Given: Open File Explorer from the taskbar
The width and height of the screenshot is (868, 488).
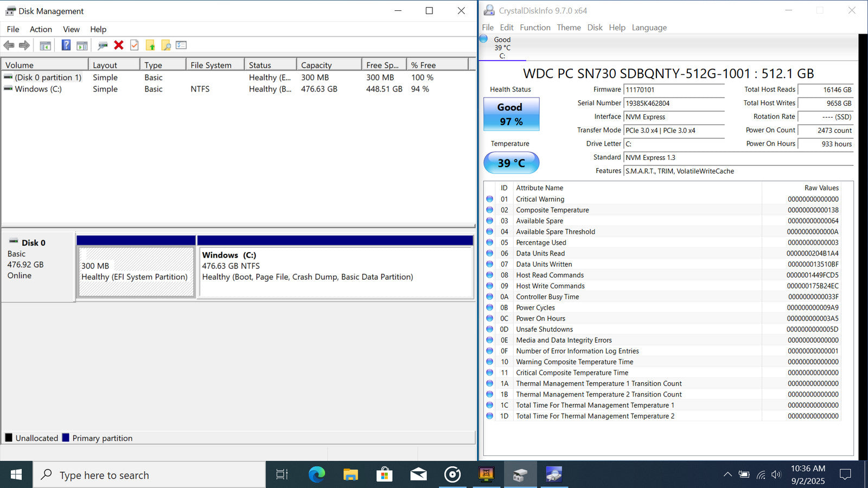Looking at the screenshot, I should tap(350, 475).
